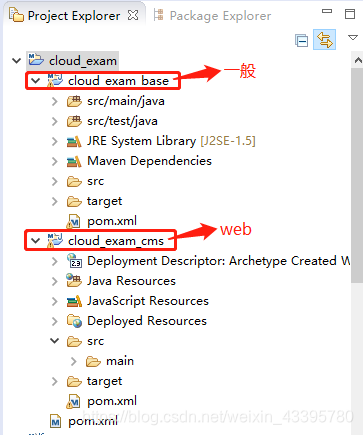
Task: Click the JavaScript Resources icon
Action: pyautogui.click(x=74, y=301)
